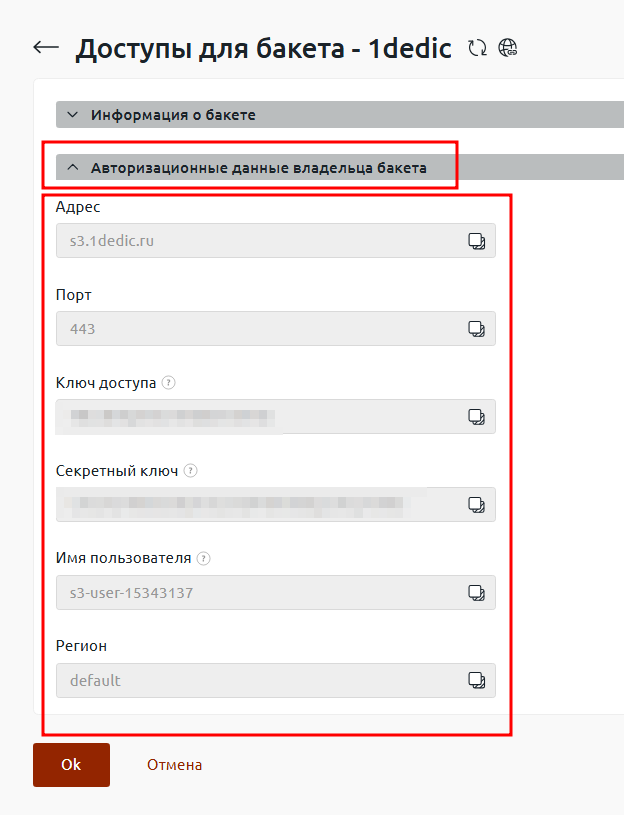Viewport: 624px width, 815px height.
Task: Copy the Регион value default
Action: pyautogui.click(x=476, y=680)
